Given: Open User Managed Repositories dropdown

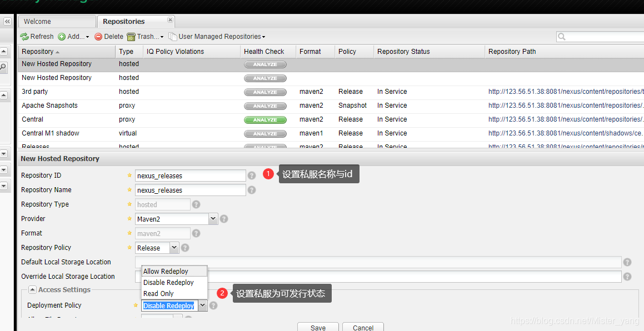Looking at the screenshot, I should [x=217, y=37].
